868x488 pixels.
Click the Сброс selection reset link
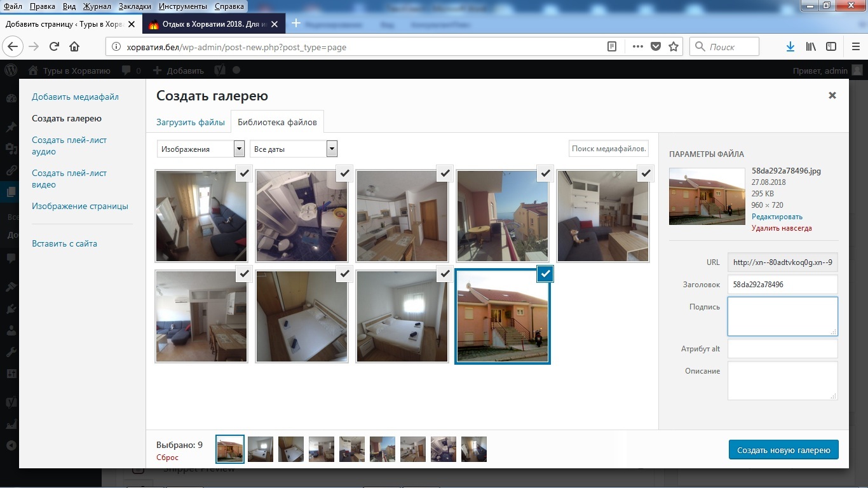click(167, 457)
